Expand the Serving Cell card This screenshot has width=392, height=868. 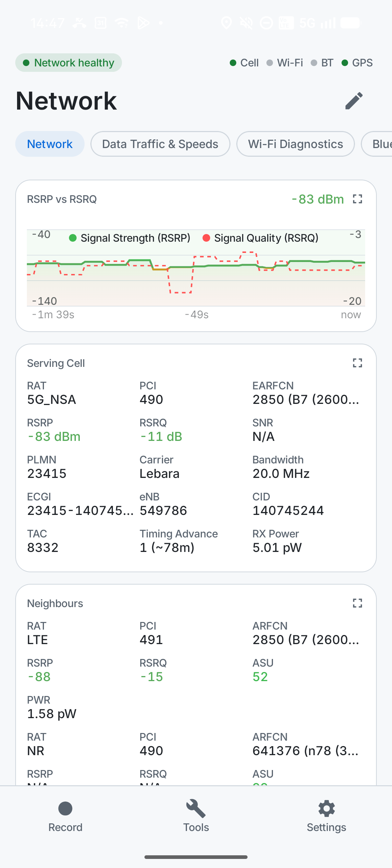coord(358,363)
